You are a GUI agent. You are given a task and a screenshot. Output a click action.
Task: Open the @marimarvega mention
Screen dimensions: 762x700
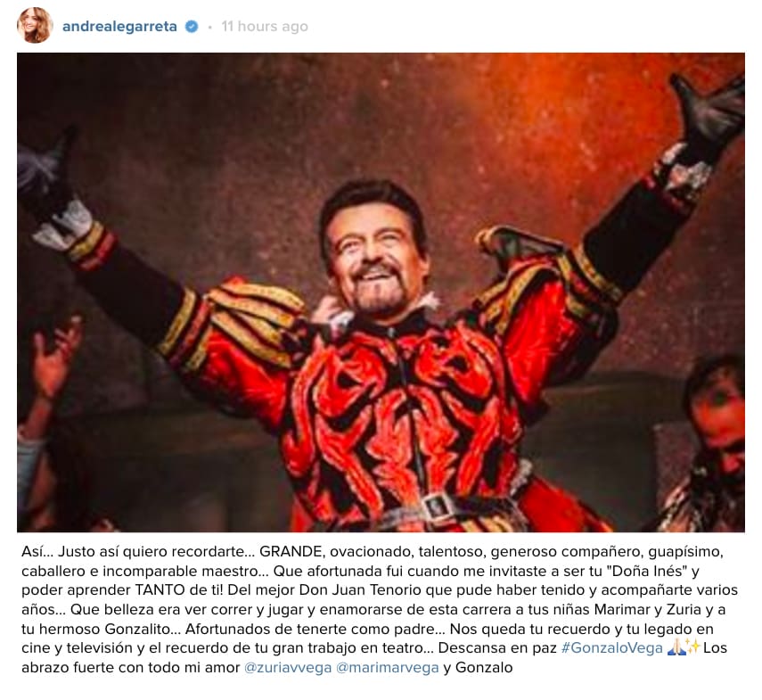click(x=388, y=667)
